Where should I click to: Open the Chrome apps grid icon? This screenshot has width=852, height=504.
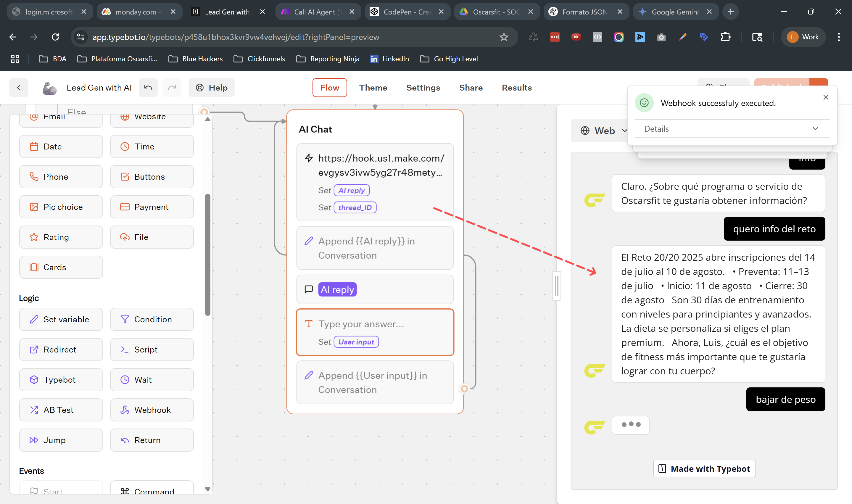click(x=15, y=59)
